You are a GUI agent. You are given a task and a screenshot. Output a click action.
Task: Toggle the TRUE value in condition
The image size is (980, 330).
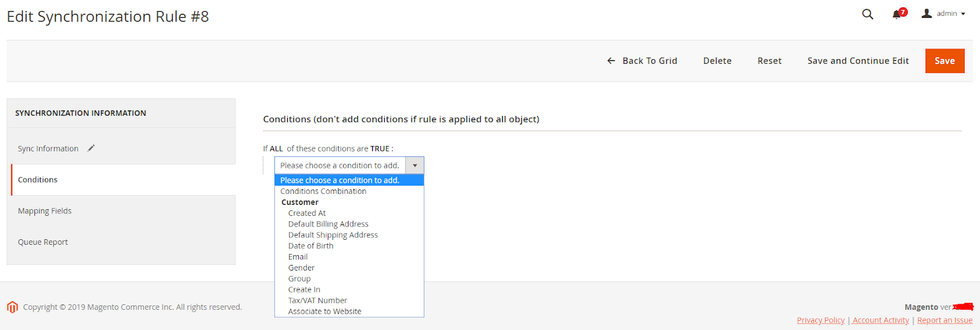coord(380,148)
